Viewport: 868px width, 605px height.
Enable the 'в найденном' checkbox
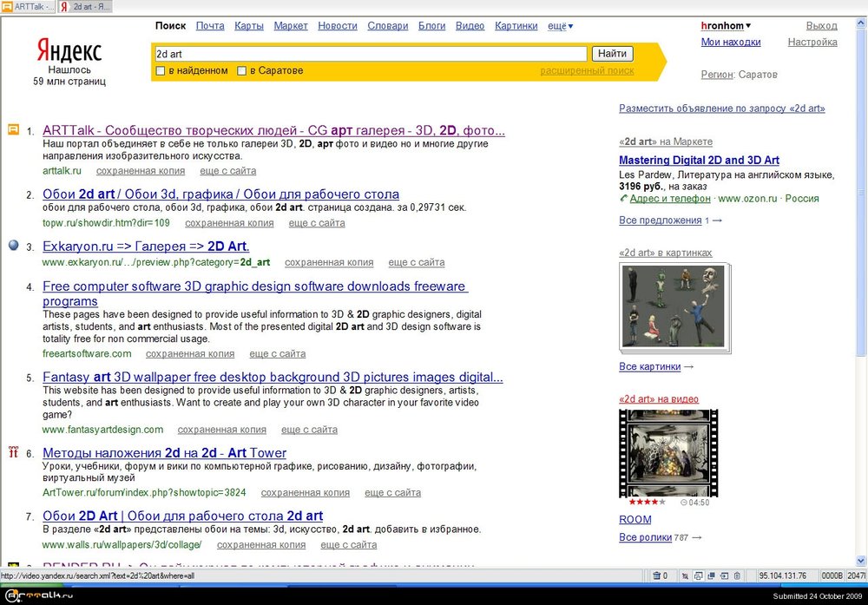pos(160,71)
